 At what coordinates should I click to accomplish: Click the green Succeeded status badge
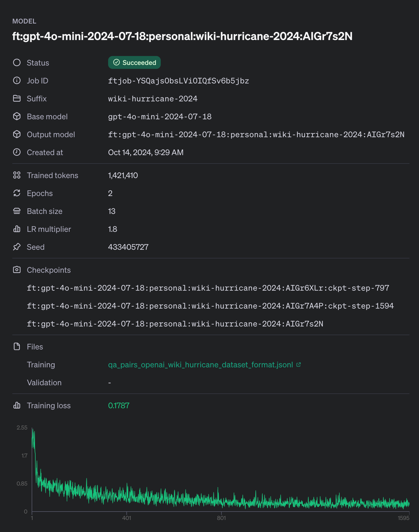point(134,62)
